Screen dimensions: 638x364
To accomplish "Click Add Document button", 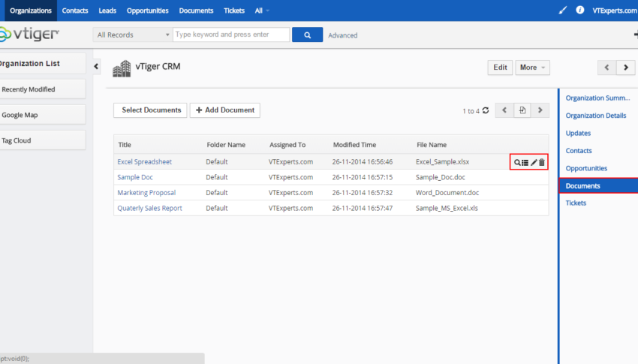I will pyautogui.click(x=225, y=110).
